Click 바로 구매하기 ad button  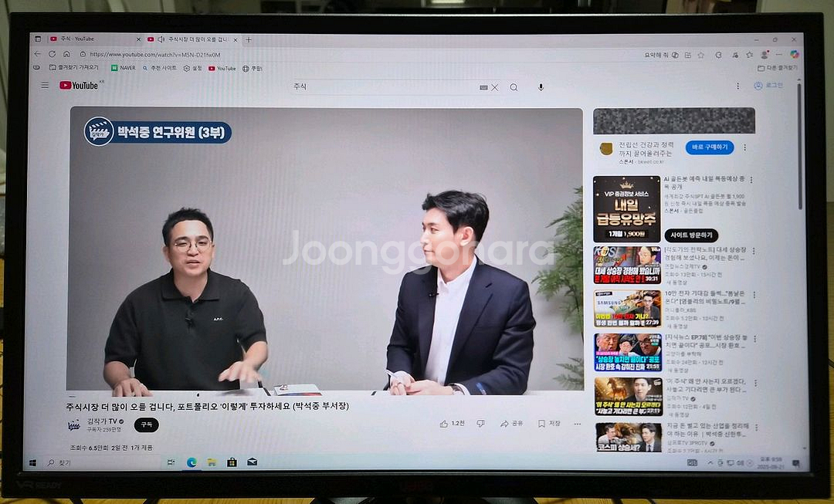tap(709, 147)
